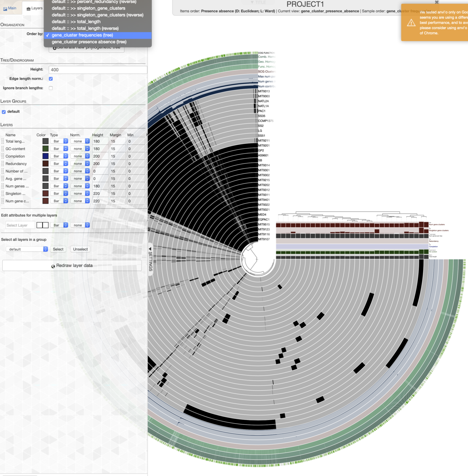The height and width of the screenshot is (476, 468).
Task: Open Type dropdown for Num genes layer
Action: (x=59, y=186)
